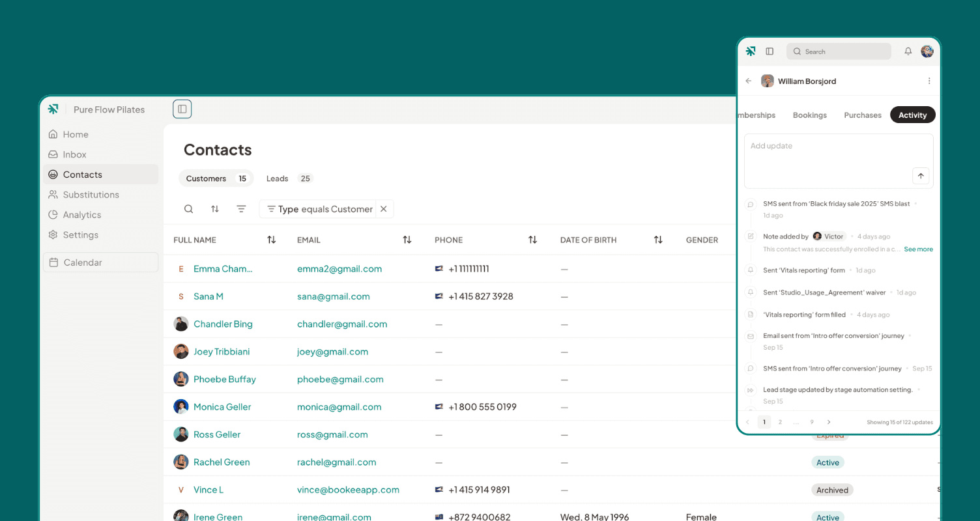Viewport: 980px width, 521px height.
Task: Open Chandler Bing contact
Action: coord(223,324)
